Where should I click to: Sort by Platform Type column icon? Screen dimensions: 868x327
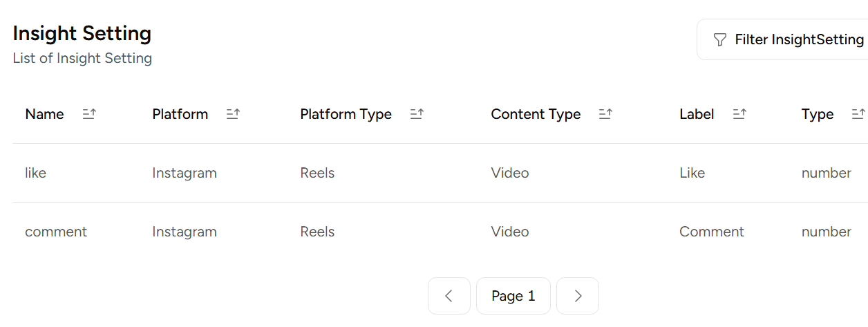coord(417,114)
